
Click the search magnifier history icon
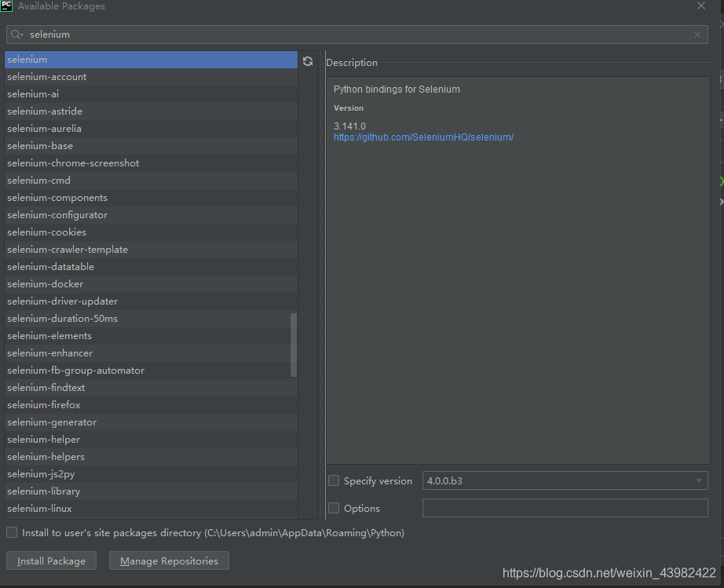coord(17,35)
